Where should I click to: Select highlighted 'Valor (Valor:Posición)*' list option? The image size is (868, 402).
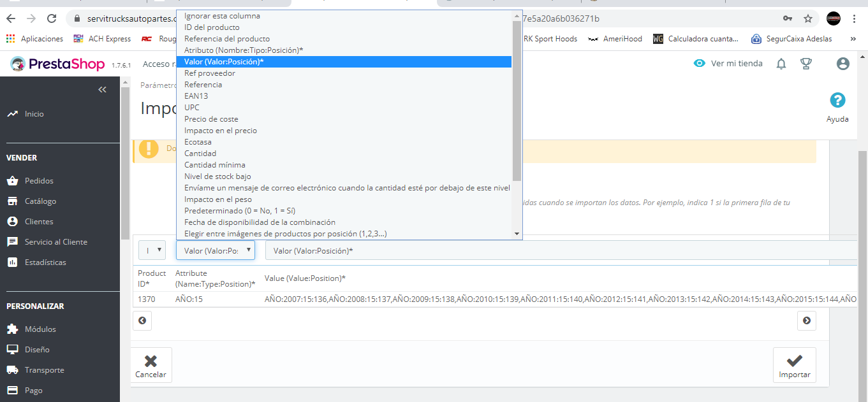(x=344, y=62)
